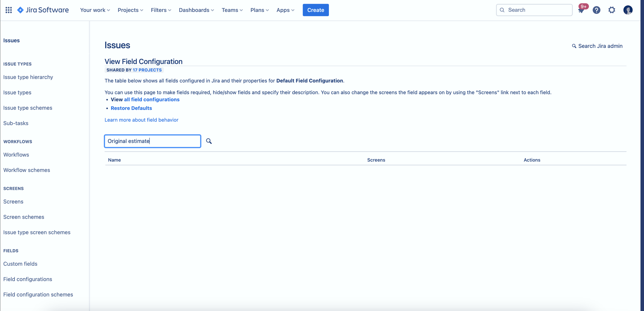The image size is (644, 311).
Task: Open Issue types in sidebar
Action: click(17, 93)
